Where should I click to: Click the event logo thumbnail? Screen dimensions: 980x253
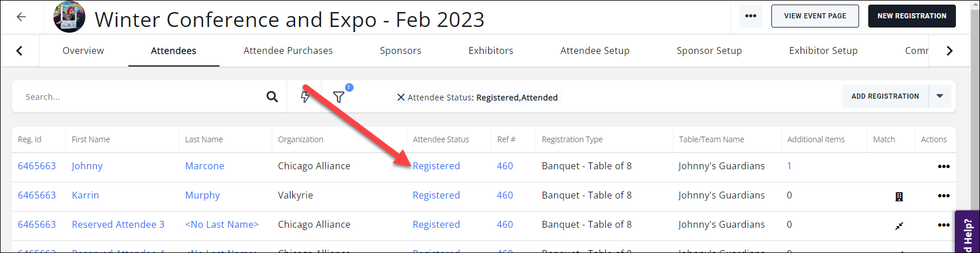point(69,17)
